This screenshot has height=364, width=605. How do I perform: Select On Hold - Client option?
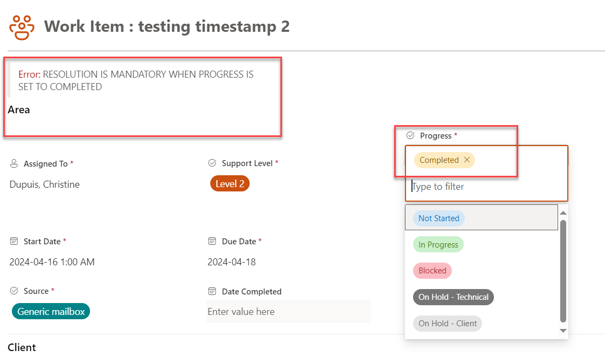[x=448, y=324]
